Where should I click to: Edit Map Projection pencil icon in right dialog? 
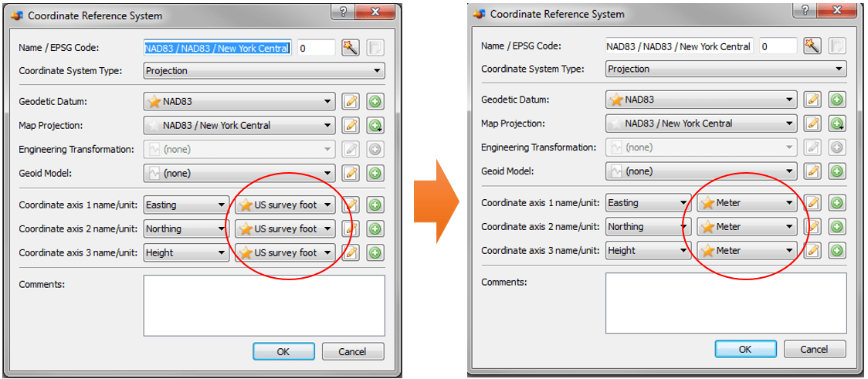(x=812, y=124)
